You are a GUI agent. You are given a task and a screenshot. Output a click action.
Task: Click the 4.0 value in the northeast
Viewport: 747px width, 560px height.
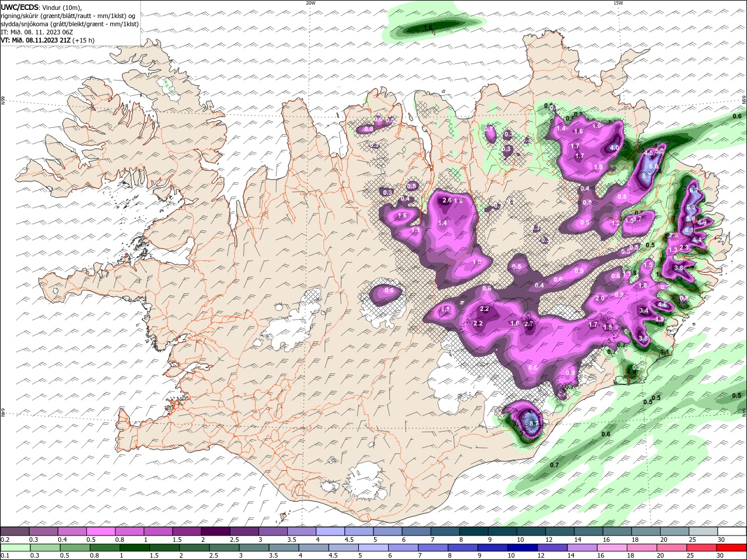(615, 148)
